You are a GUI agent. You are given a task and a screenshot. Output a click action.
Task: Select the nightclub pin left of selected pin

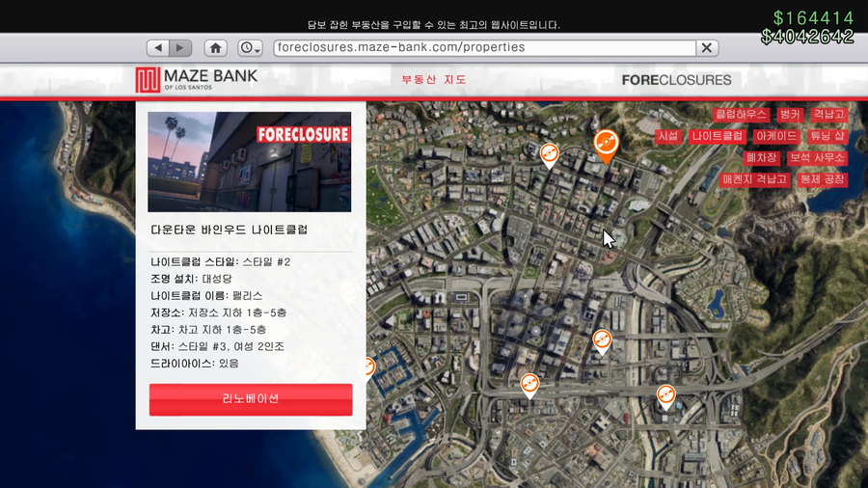[549, 155]
